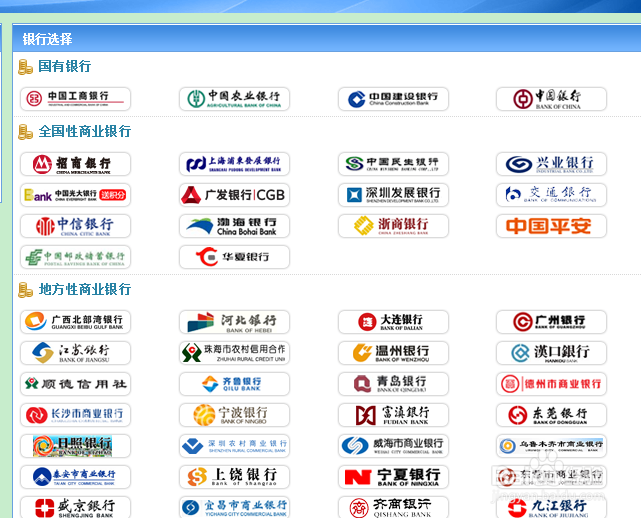Select 威海市商业银行 logo
This screenshot has height=518, width=641.
click(x=393, y=446)
